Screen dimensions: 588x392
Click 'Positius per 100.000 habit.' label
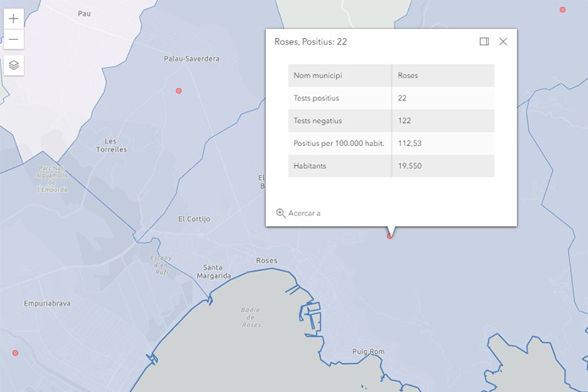click(x=339, y=143)
